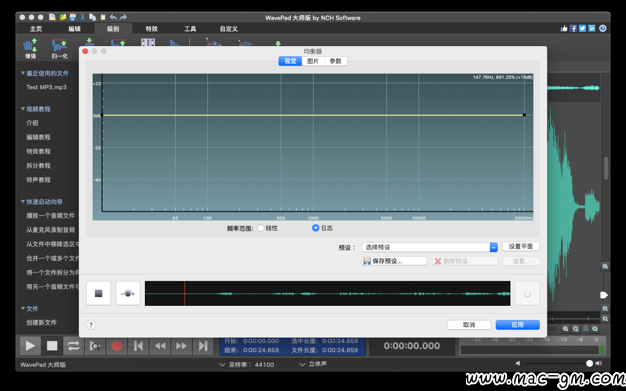This screenshot has width=626, height=391.
Task: Click the scrub play icon in transport
Action: (x=95, y=346)
